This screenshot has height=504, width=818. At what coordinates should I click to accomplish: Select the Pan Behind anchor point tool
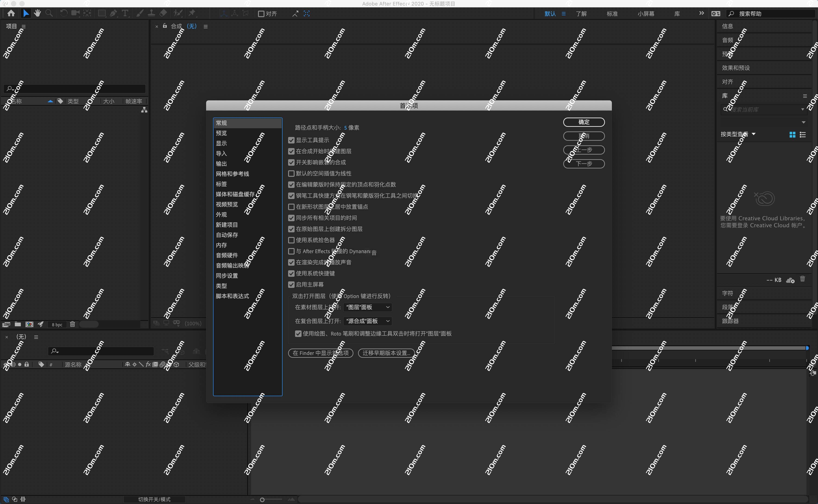tap(87, 13)
